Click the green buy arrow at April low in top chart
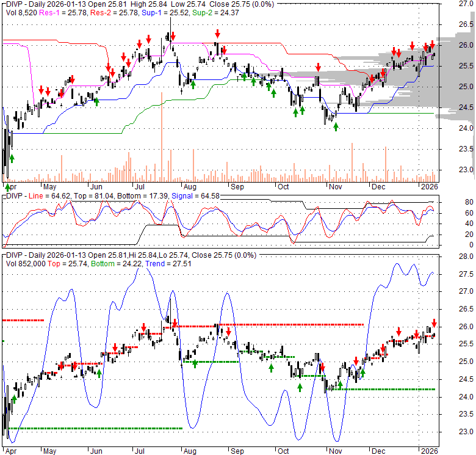 point(12,159)
